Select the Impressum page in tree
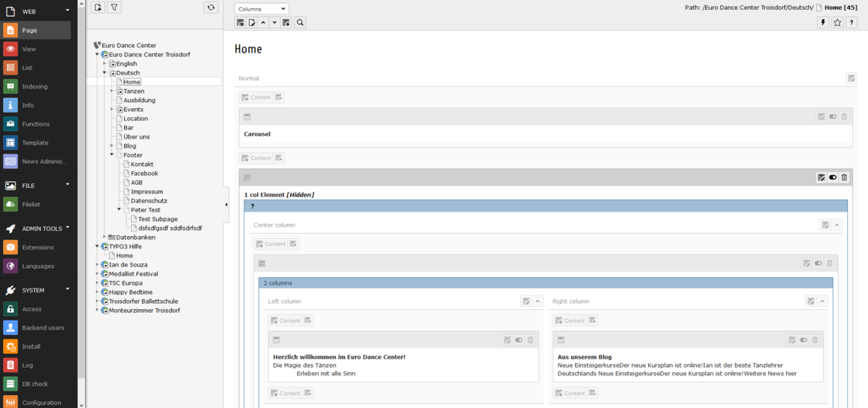 pos(146,192)
